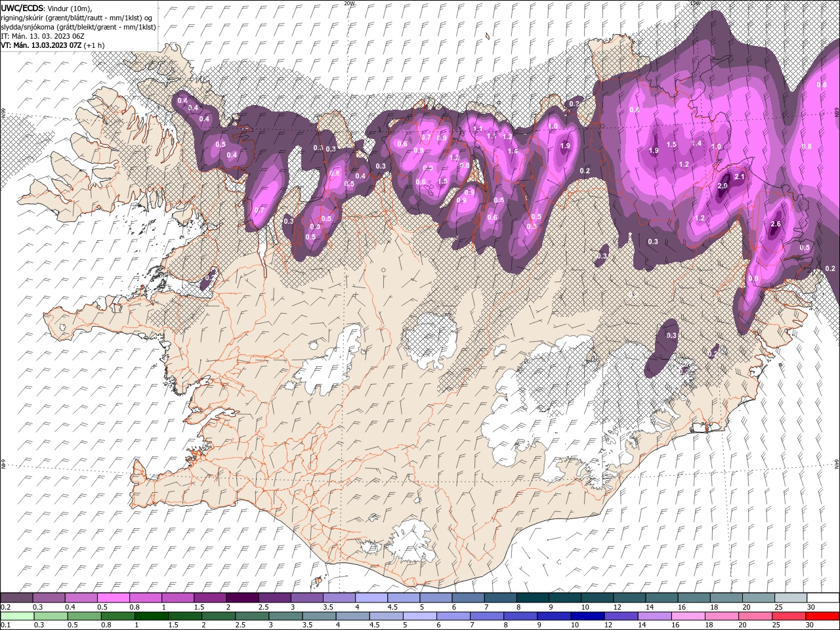Click the 20W longitude label
The image size is (840, 630).
click(x=350, y=3)
